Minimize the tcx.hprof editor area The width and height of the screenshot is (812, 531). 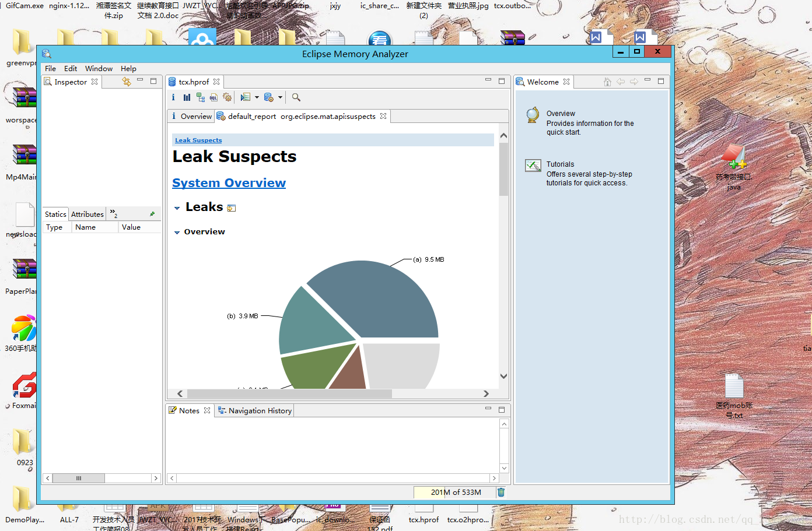tap(488, 80)
